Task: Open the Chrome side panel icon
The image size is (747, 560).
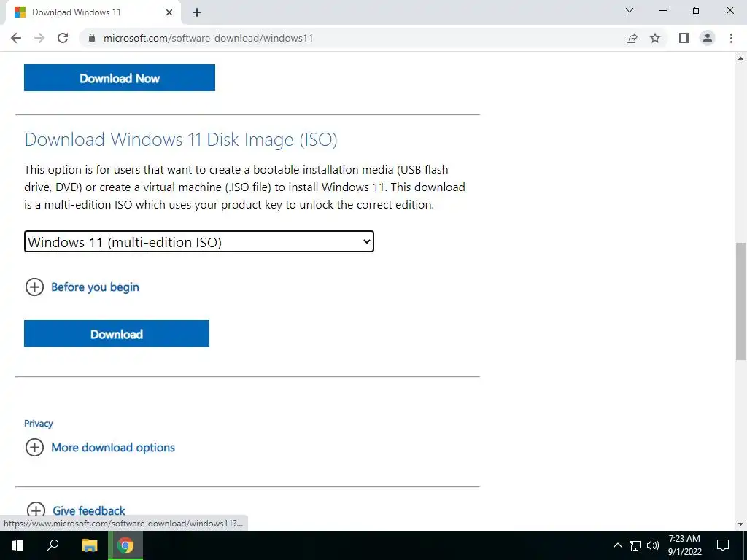Action: (x=684, y=38)
